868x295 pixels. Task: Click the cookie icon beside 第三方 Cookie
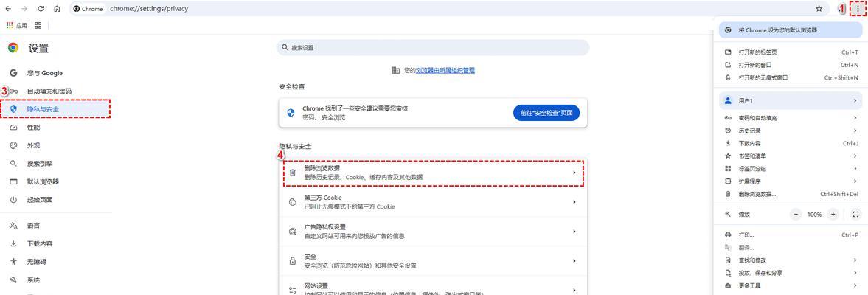293,202
